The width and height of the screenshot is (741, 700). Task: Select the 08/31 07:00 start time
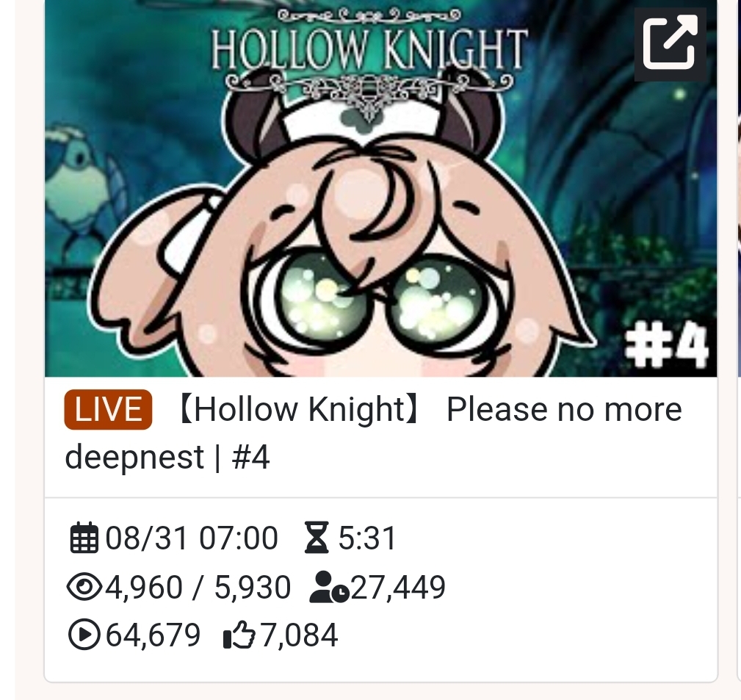tap(192, 538)
